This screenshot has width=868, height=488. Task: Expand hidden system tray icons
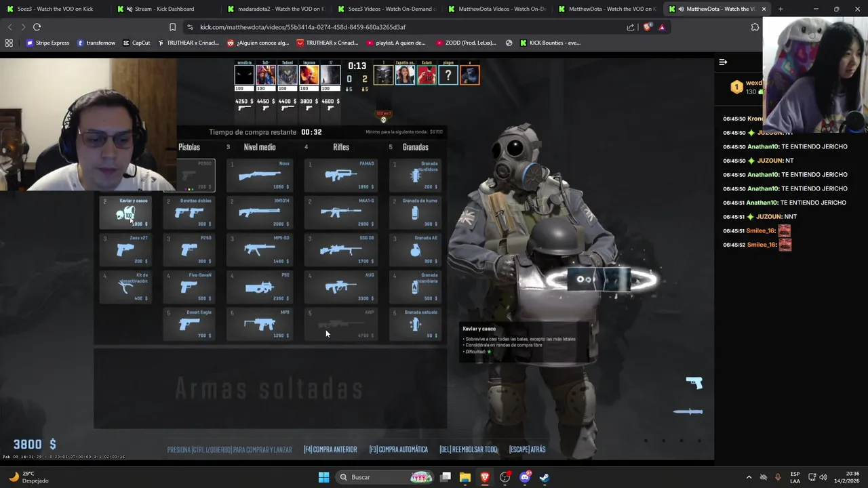coord(749,477)
